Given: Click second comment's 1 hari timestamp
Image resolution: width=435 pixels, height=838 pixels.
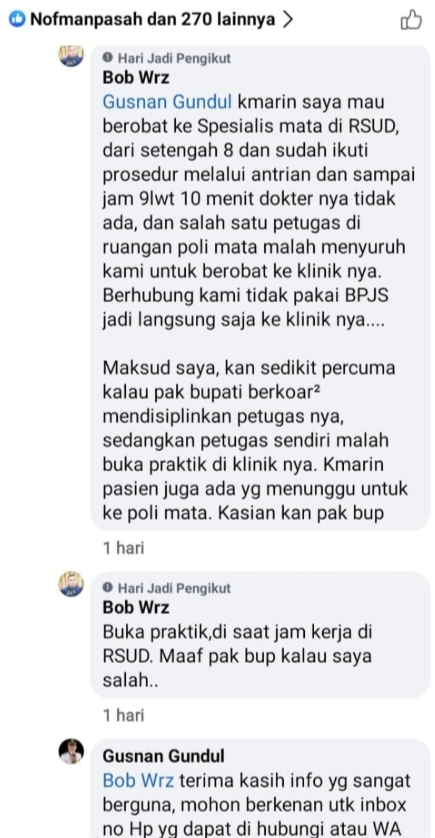Looking at the screenshot, I should point(123,715).
